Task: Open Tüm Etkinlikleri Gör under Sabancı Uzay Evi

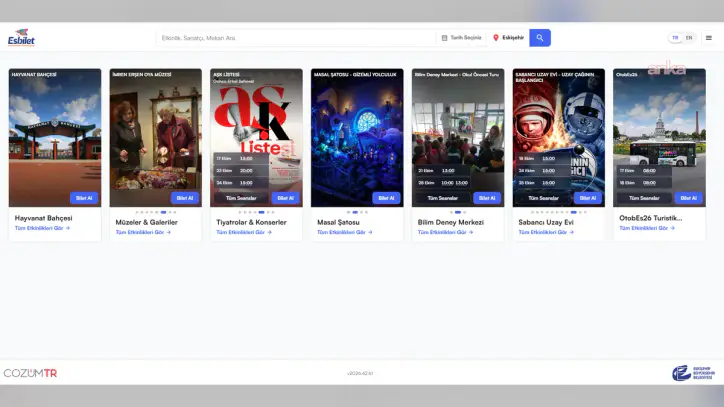Action: tap(546, 232)
